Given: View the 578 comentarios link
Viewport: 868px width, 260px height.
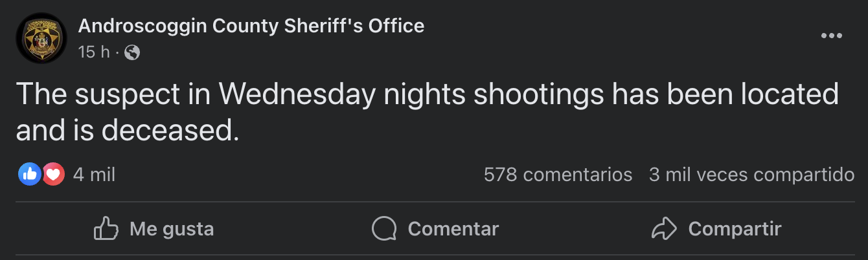Looking at the screenshot, I should [x=558, y=174].
